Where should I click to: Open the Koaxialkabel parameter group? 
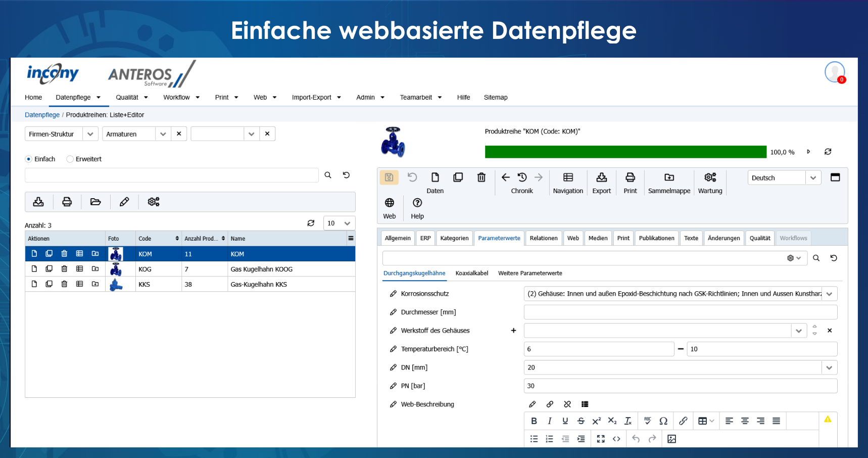click(471, 273)
